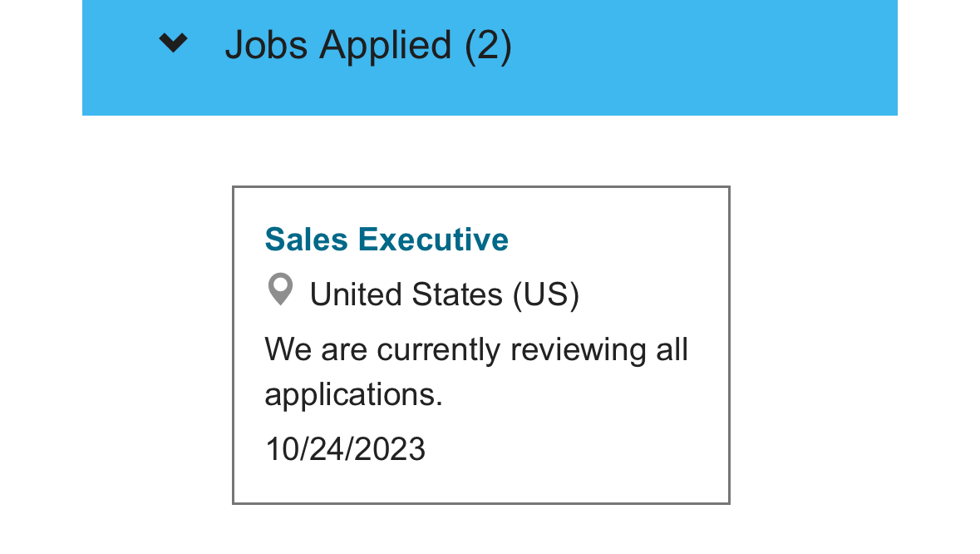980x554 pixels.
Task: Click the location pin icon
Action: click(x=280, y=289)
